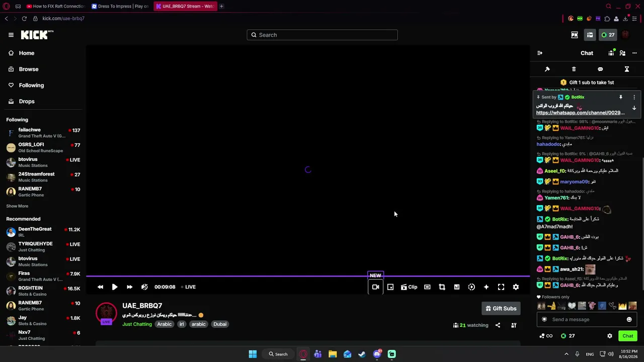Click the purple stream progress bar
The width and height of the screenshot is (644, 362).
click(308, 276)
